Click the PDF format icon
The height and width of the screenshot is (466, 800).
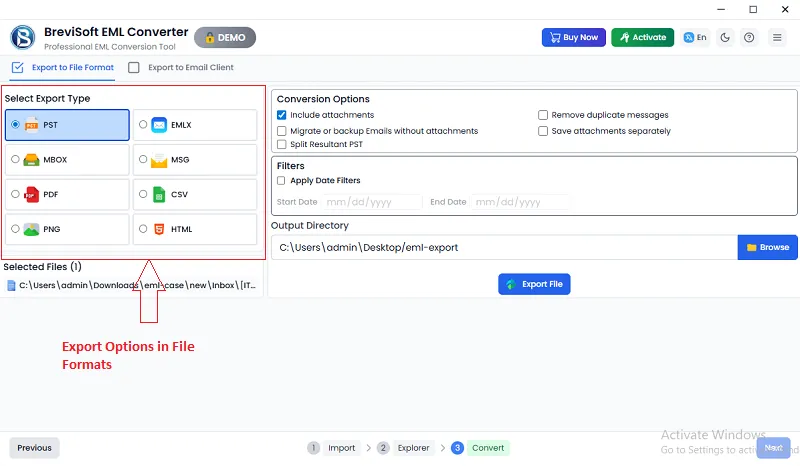tap(32, 194)
